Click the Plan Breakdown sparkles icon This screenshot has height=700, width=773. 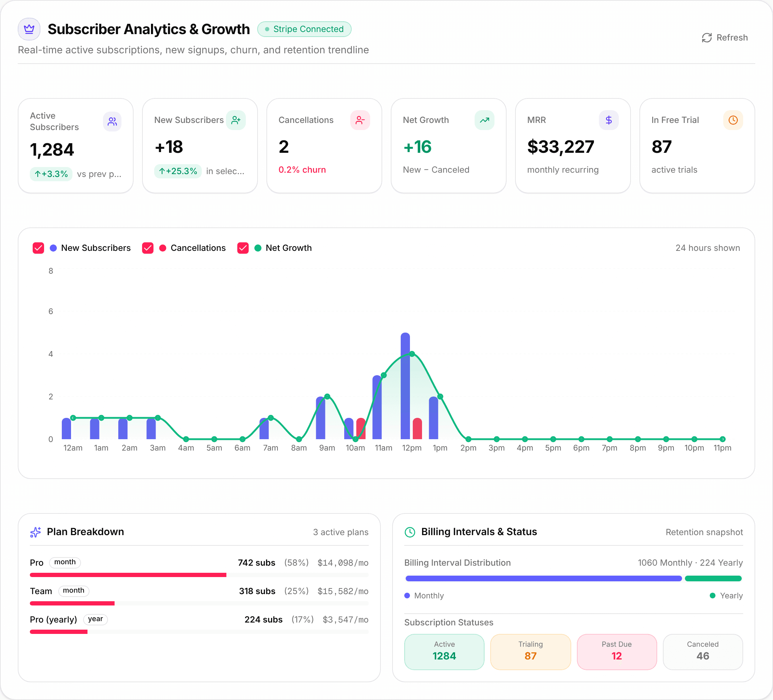click(x=35, y=532)
